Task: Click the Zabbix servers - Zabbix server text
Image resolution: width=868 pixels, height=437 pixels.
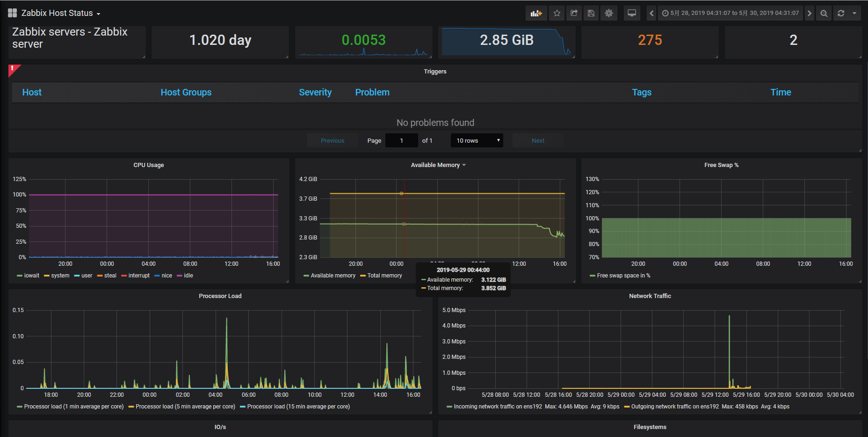Action: pyautogui.click(x=70, y=38)
